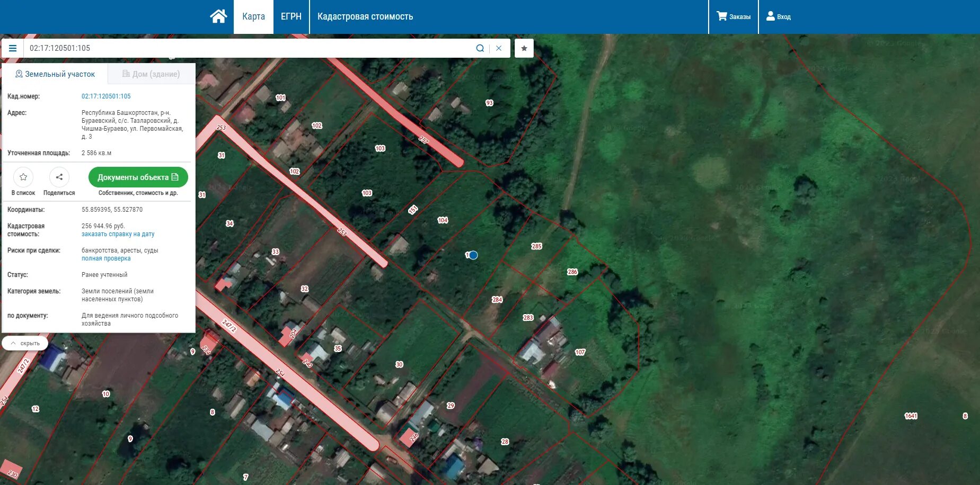
Task: Open the shopping cart orders
Action: [734, 16]
